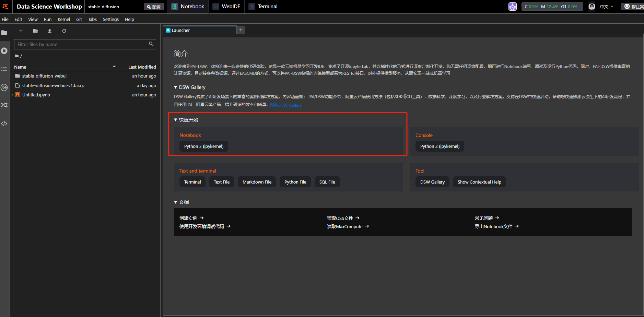Open the running terminals and kernels sidebar icon
Viewport: 644px width, 317px height.
4,51
